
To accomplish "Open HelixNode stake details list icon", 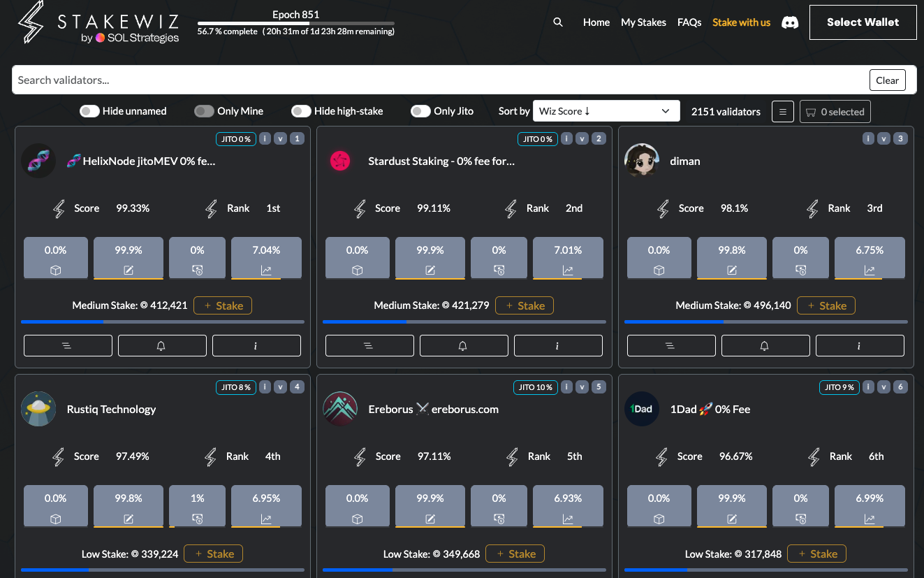I will click(68, 346).
